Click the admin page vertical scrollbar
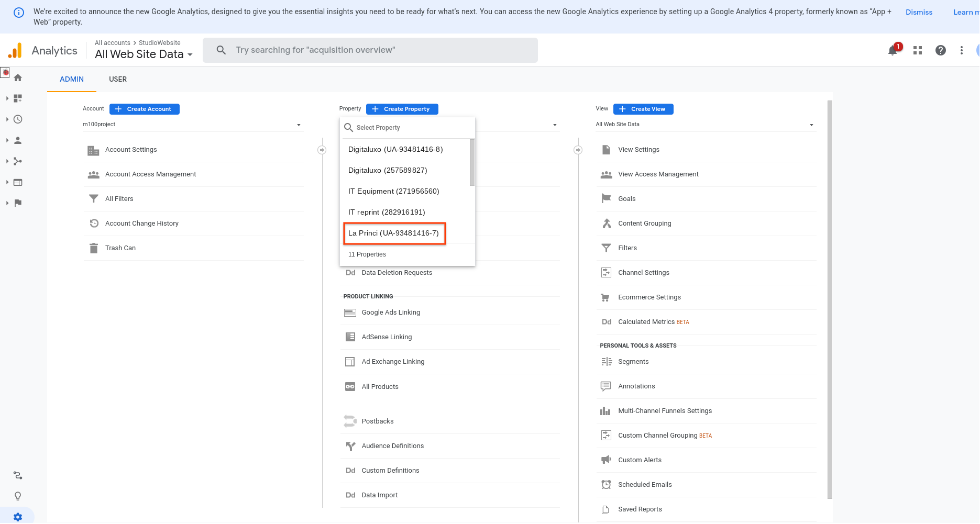This screenshot has width=980, height=524. 830,299
